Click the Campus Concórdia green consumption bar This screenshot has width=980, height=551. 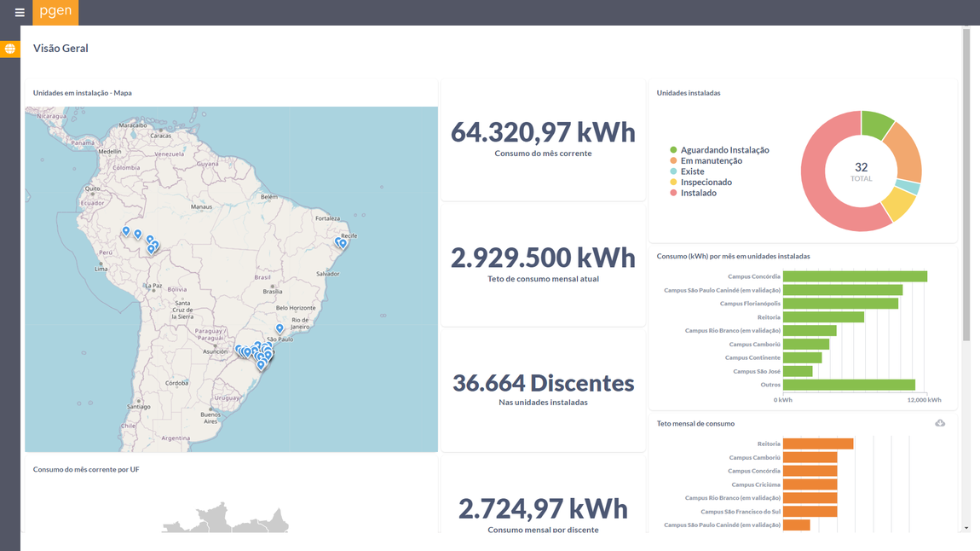click(x=854, y=276)
